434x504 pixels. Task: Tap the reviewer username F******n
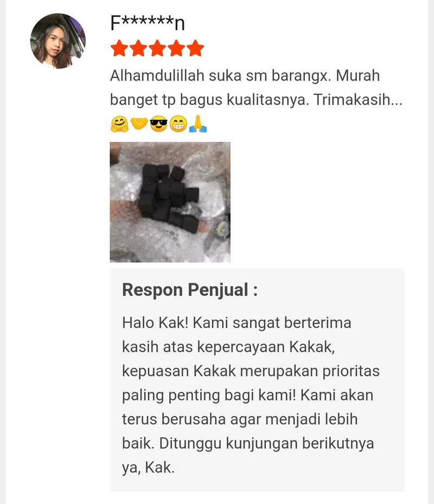tap(148, 23)
